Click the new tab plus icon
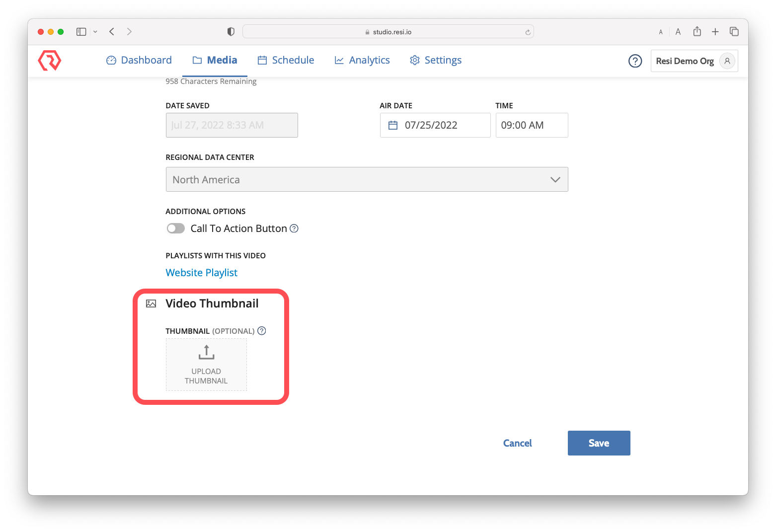 (715, 32)
